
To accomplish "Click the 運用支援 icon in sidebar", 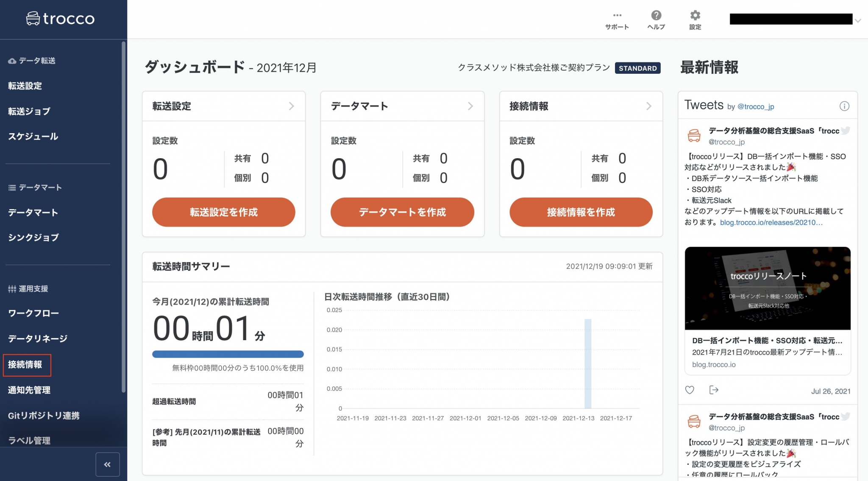I will (x=11, y=288).
